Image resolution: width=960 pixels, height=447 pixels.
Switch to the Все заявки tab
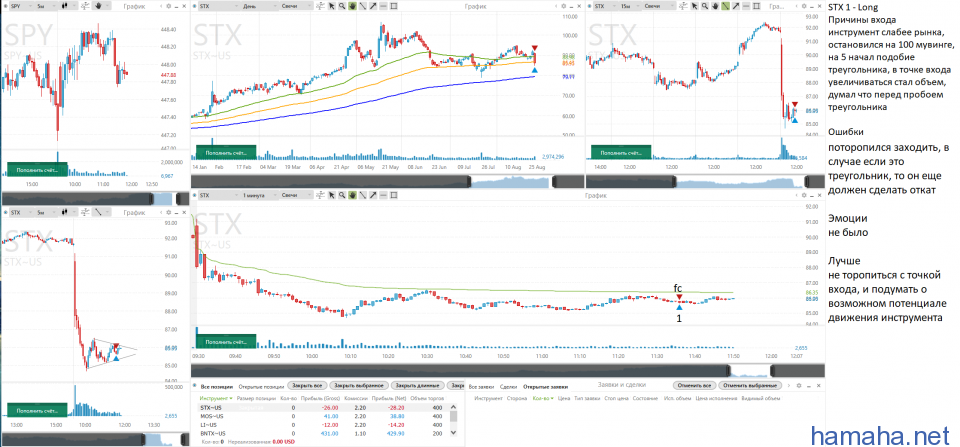tap(481, 386)
